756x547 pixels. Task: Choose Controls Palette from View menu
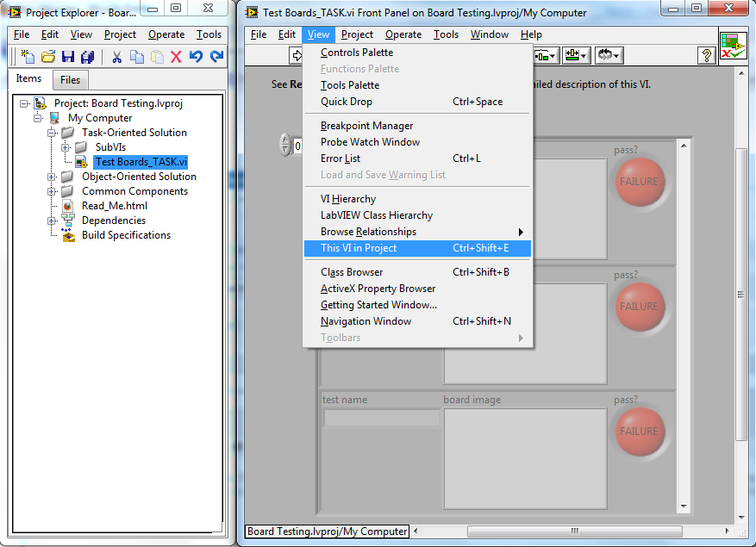pos(417,53)
